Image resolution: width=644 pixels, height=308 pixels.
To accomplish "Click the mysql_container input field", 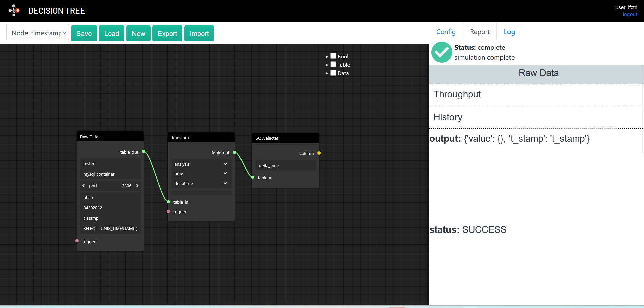I will 110,174.
